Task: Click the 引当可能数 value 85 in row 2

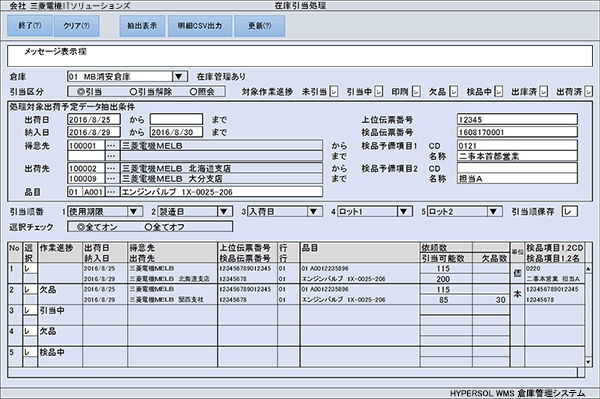Action: [443, 300]
